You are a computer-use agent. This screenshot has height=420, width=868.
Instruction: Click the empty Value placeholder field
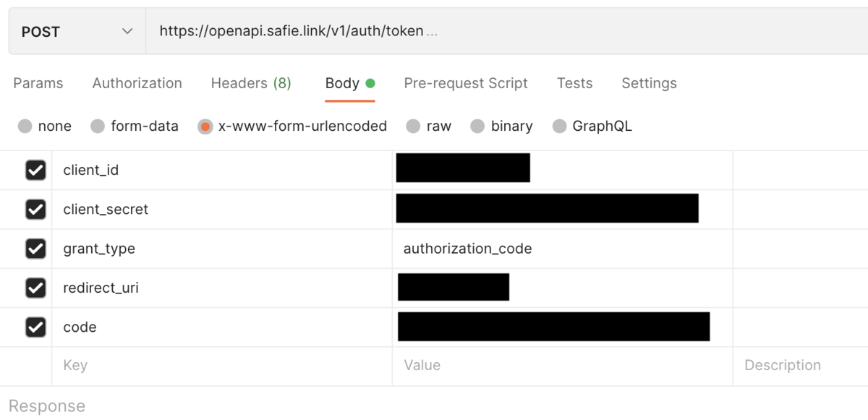tap(563, 366)
